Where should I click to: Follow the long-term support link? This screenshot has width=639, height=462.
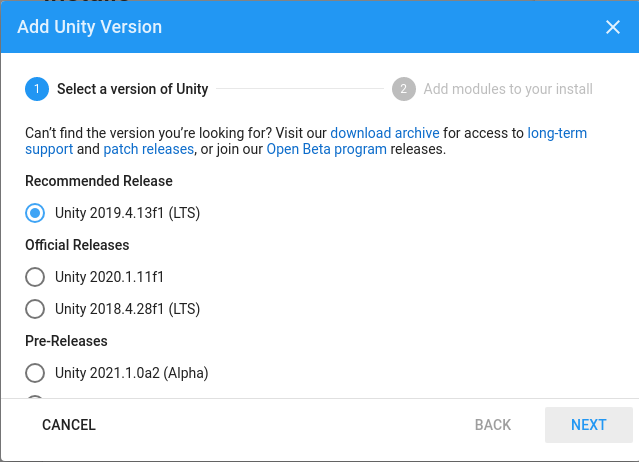(557, 133)
